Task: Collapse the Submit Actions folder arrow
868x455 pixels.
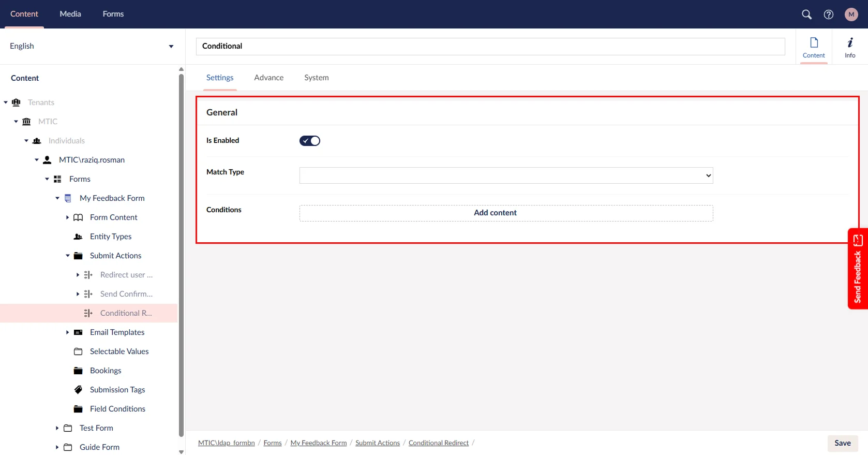Action: [x=67, y=256]
